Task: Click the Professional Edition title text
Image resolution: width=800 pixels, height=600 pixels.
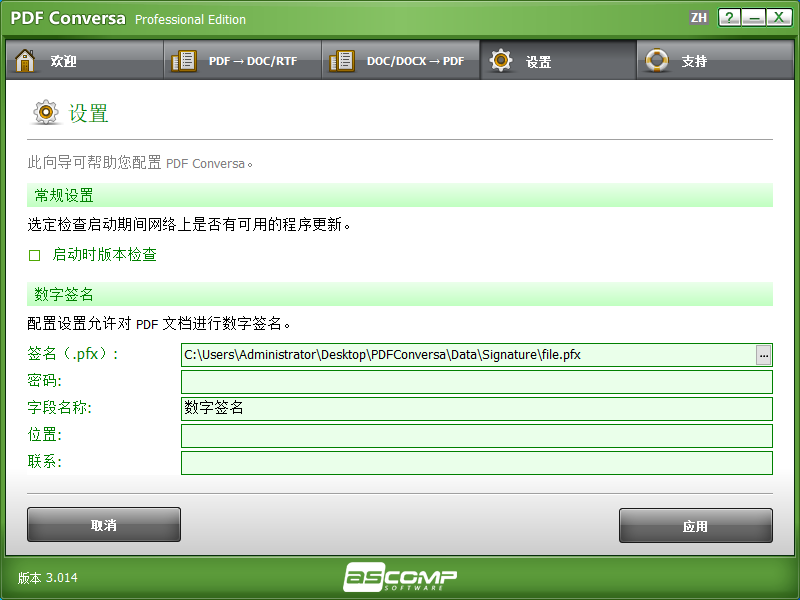Action: click(190, 20)
